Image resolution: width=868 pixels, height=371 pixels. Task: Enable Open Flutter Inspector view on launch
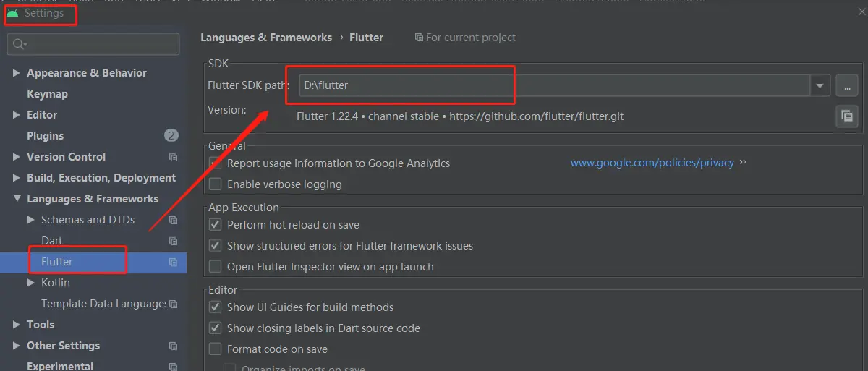[215, 267]
